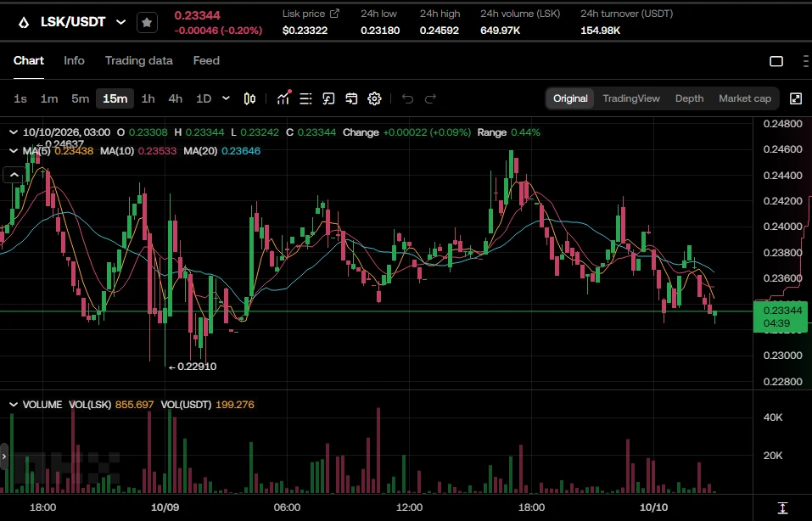Open the indicators icon in toolbar
This screenshot has width=812, height=521.
[x=283, y=98]
